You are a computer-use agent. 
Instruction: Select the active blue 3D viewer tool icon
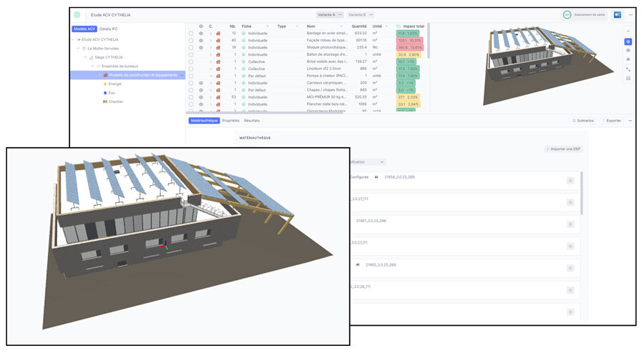[628, 41]
